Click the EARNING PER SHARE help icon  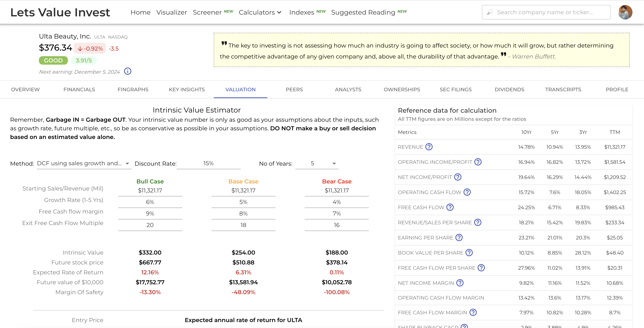(459, 237)
